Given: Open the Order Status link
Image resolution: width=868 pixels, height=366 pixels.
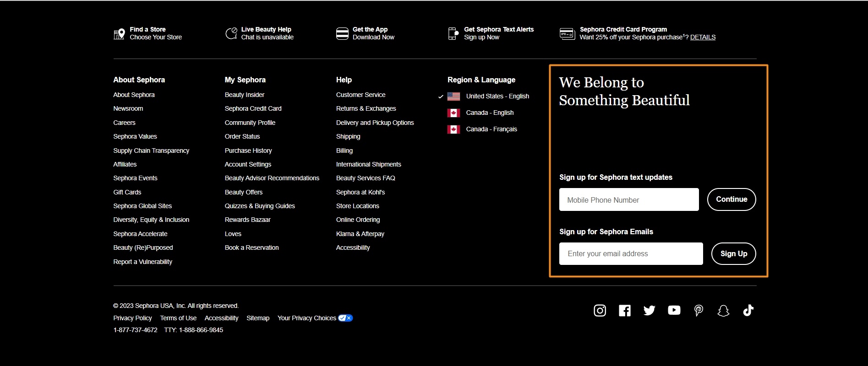Looking at the screenshot, I should point(242,136).
